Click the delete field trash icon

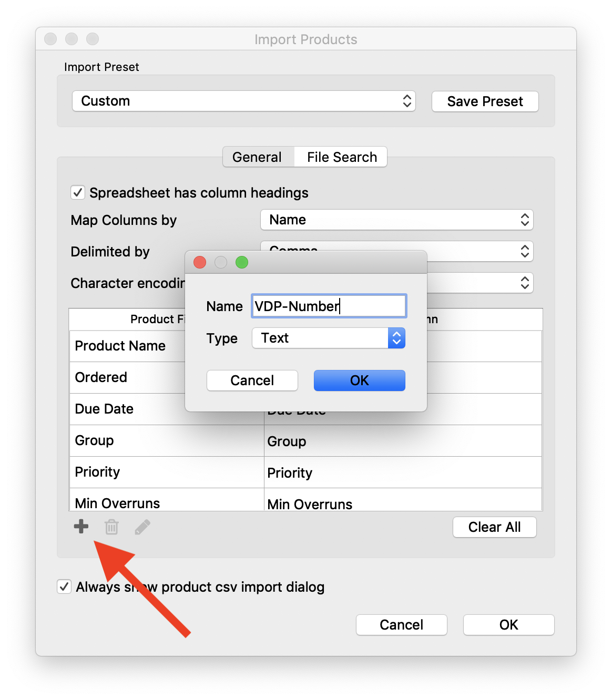(111, 526)
